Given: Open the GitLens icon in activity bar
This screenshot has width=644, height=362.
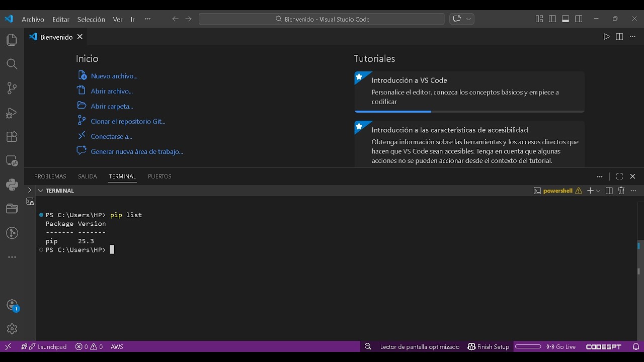Looking at the screenshot, I should [12, 233].
